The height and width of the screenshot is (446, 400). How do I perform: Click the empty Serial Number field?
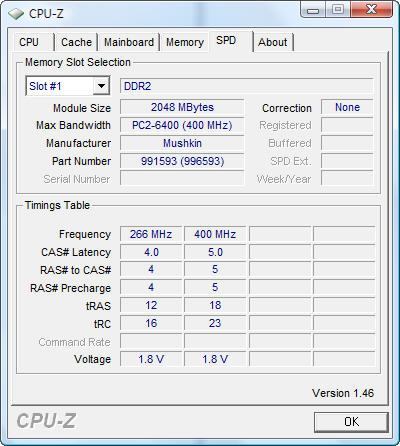[x=182, y=178]
